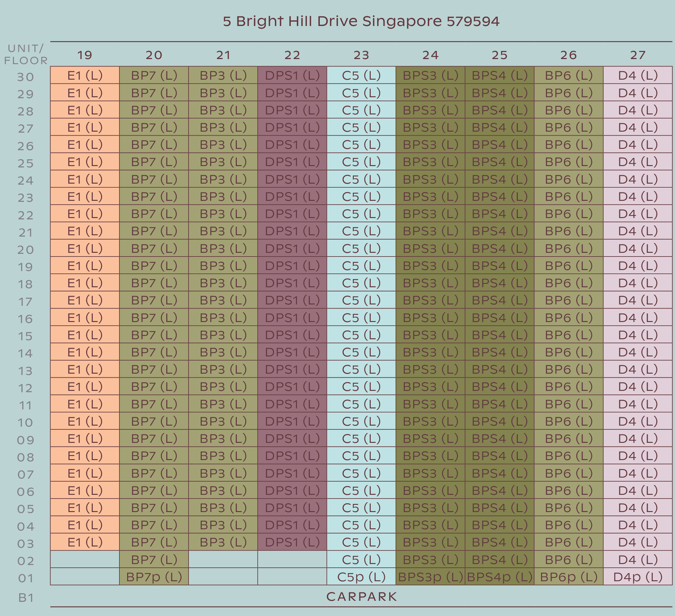The height and width of the screenshot is (616, 675).
Task: Select D4 (L) cell on floor 14
Action: pos(638,352)
